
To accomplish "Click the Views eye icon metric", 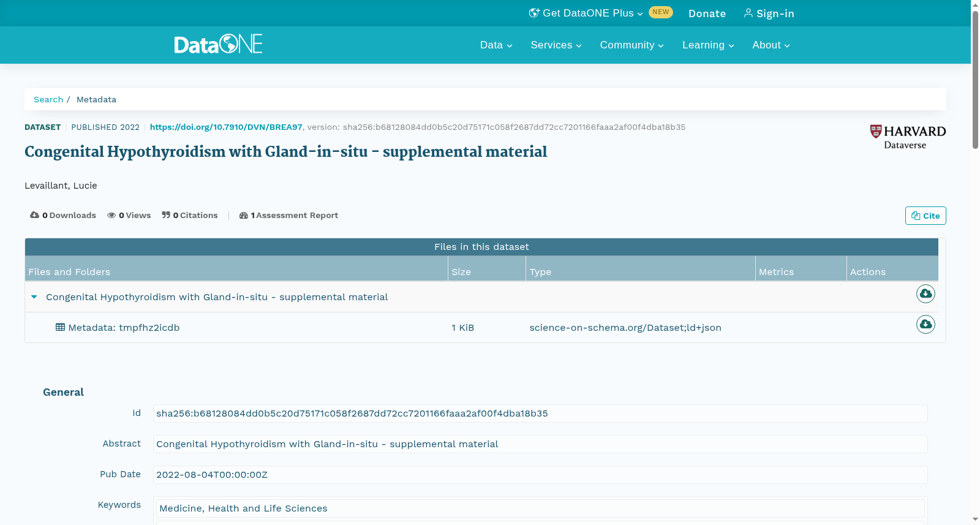I will click(x=111, y=215).
